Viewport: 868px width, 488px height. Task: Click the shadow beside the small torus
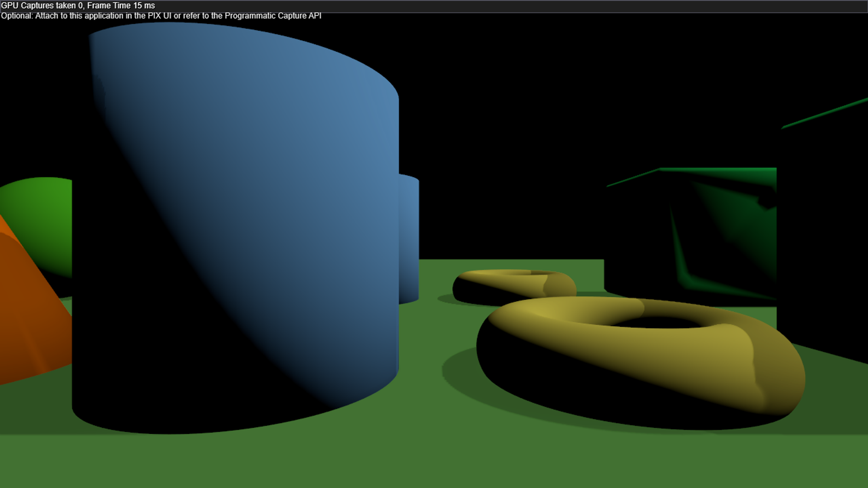pos(445,298)
